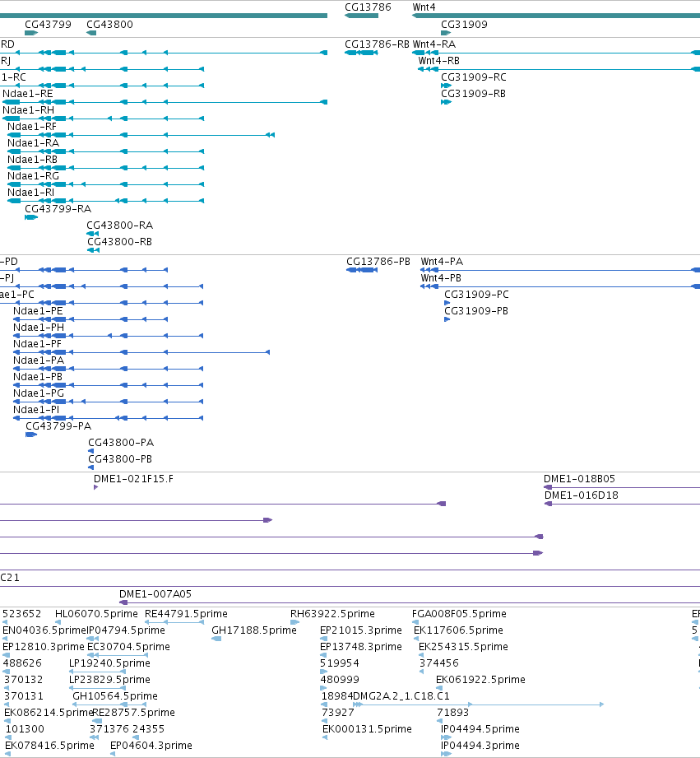
Task: Click transcript CG43800-RA label
Action: pyautogui.click(x=120, y=226)
